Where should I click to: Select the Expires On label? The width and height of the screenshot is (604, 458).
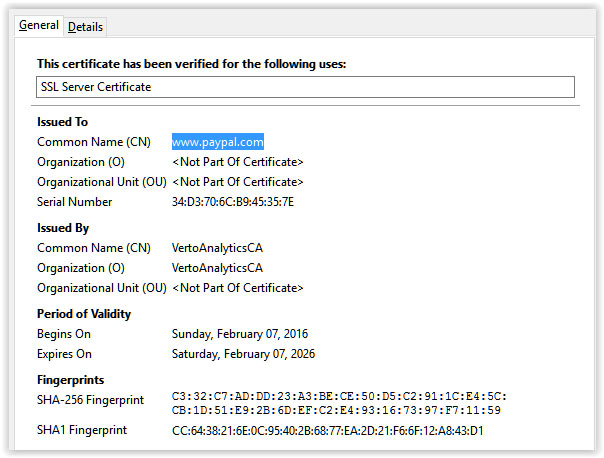point(64,354)
